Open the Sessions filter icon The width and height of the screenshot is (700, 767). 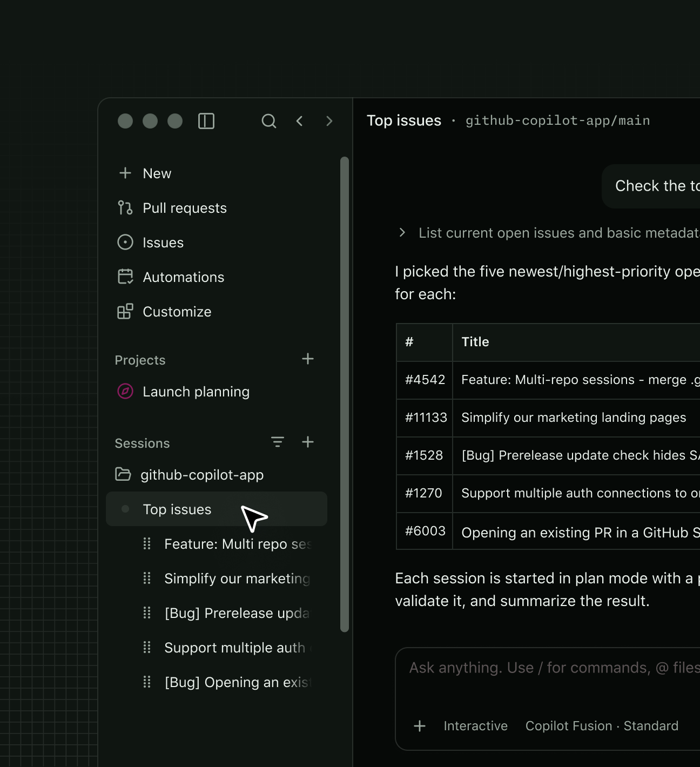(x=278, y=442)
